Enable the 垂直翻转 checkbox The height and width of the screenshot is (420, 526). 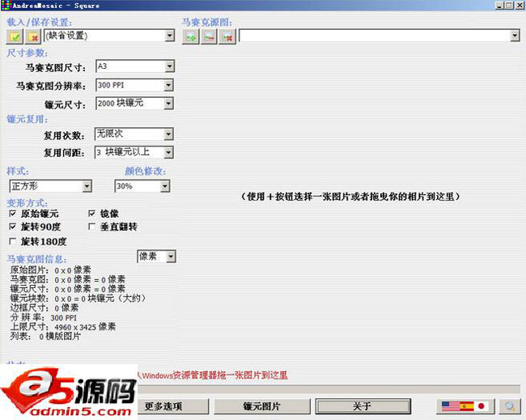tap(91, 227)
